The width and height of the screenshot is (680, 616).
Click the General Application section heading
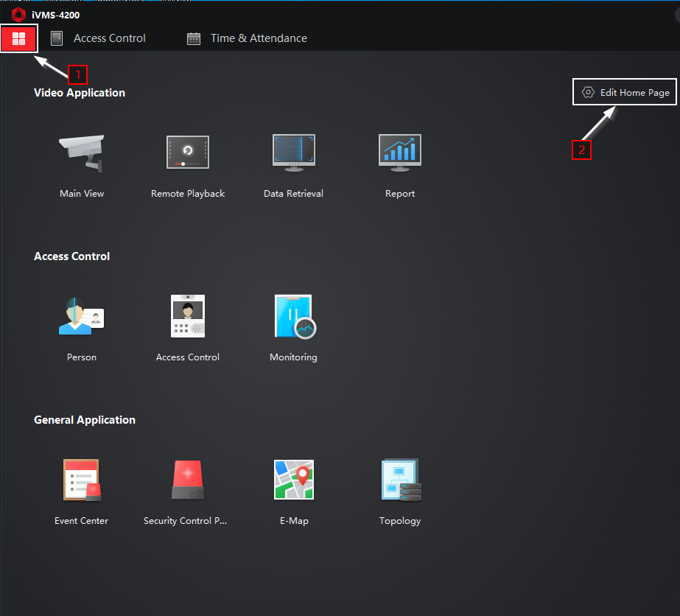(x=85, y=420)
